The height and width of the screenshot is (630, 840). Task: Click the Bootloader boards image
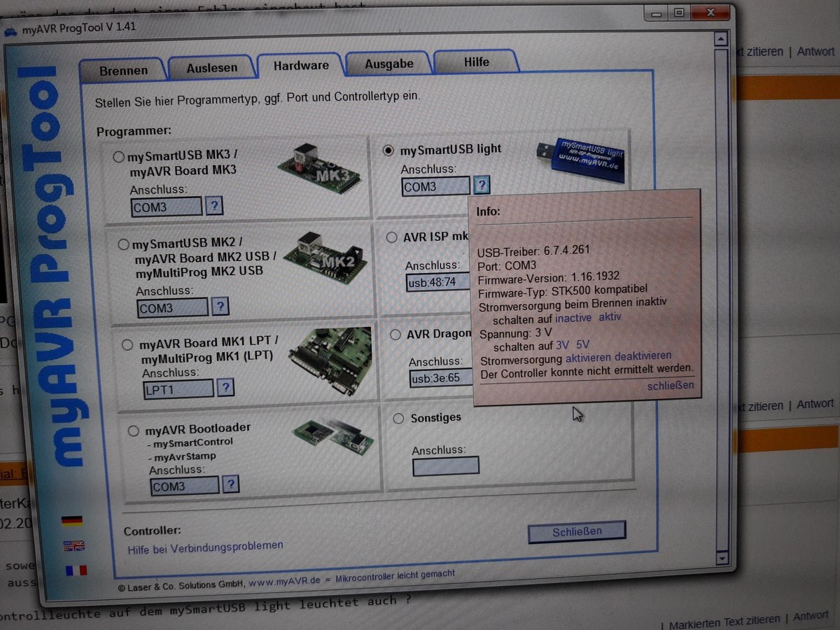click(x=332, y=435)
